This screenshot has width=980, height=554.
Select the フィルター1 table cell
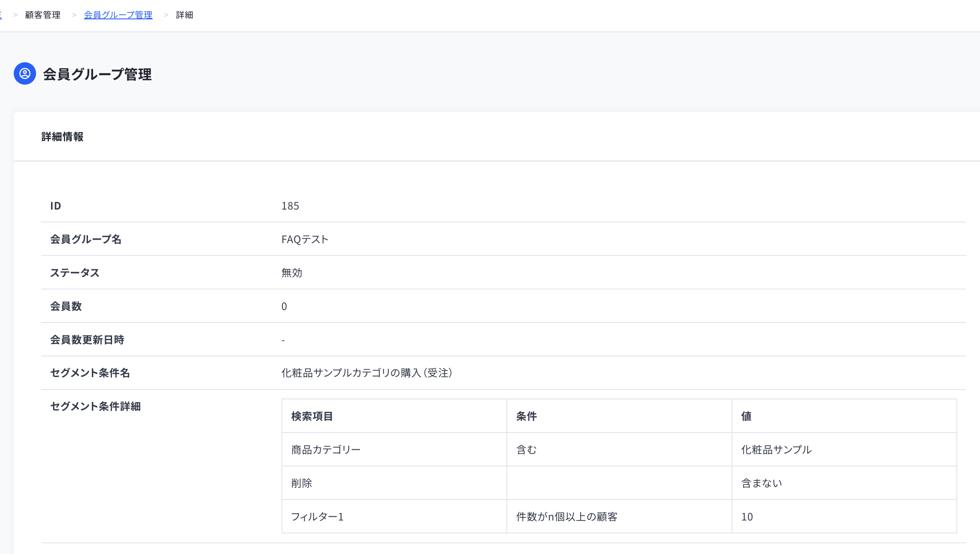394,516
